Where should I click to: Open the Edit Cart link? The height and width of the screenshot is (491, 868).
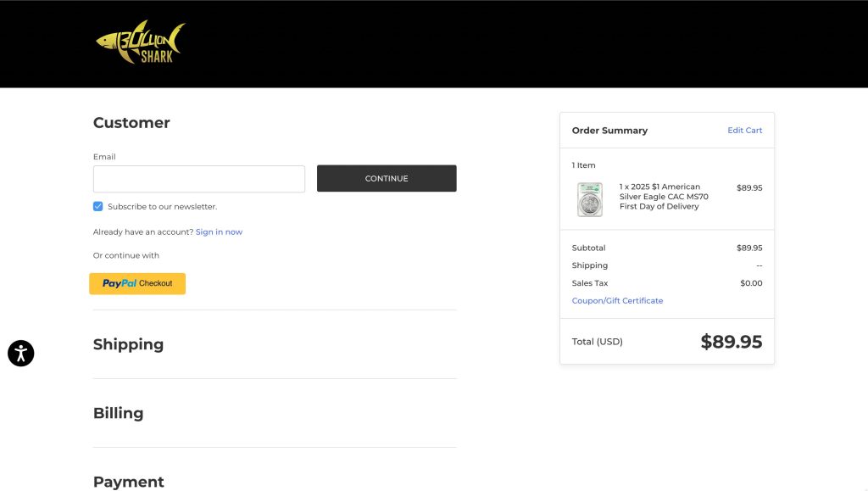(x=744, y=131)
